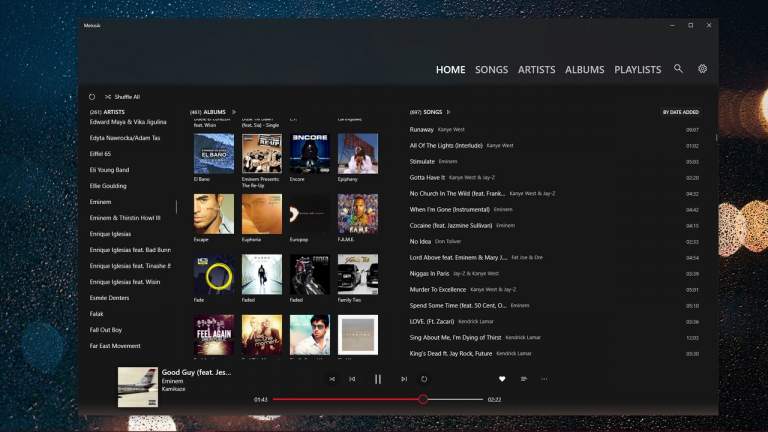Select artist Eiffel 65
Viewport: 768px width, 432px height.
pos(100,154)
